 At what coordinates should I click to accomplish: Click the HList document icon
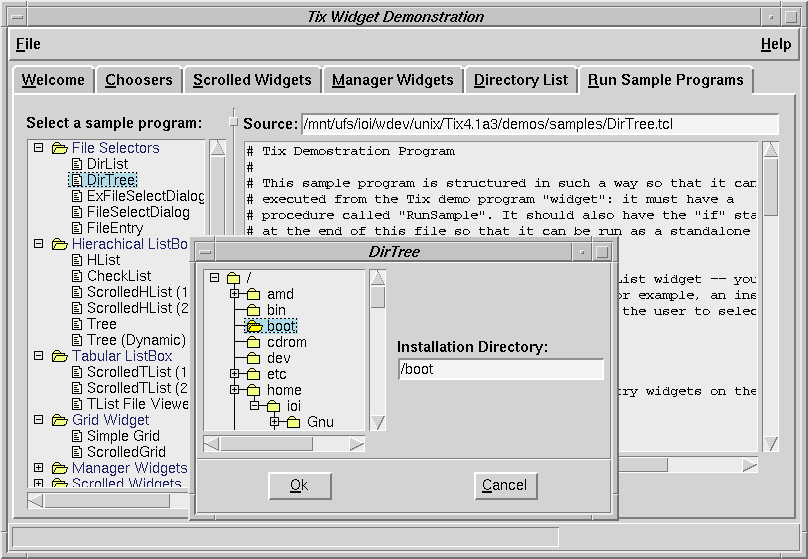pyautogui.click(x=77, y=260)
